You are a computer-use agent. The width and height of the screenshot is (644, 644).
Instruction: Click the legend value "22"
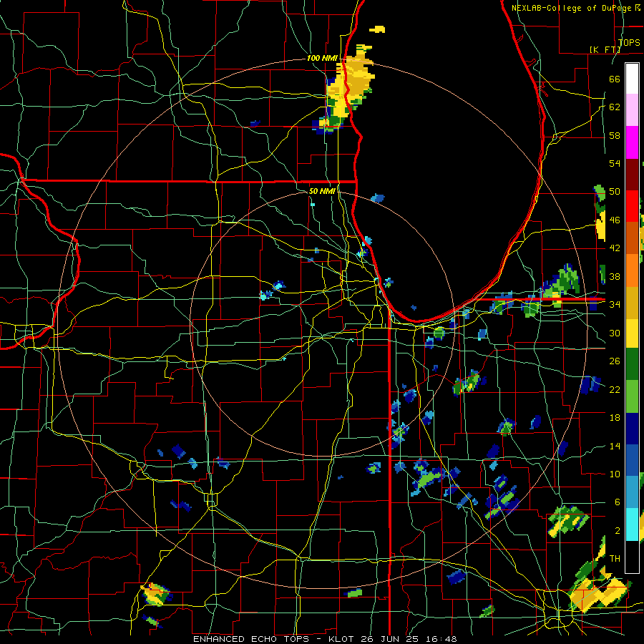pyautogui.click(x=615, y=389)
